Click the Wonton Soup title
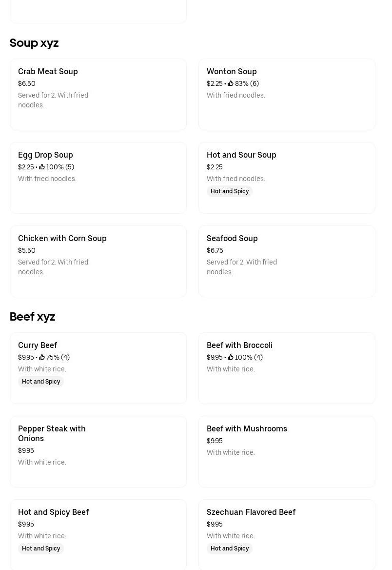 pyautogui.click(x=232, y=71)
